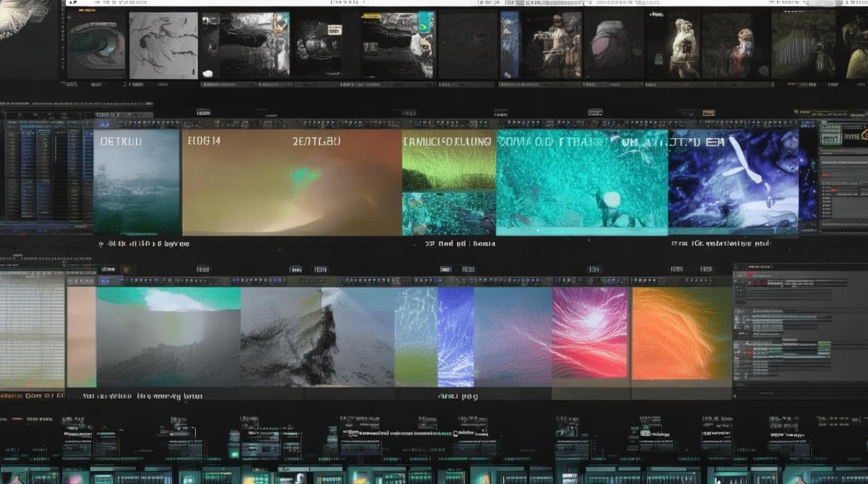868x484 pixels.
Task: Click the tan orange clip labeled EOG14
Action: click(x=291, y=183)
